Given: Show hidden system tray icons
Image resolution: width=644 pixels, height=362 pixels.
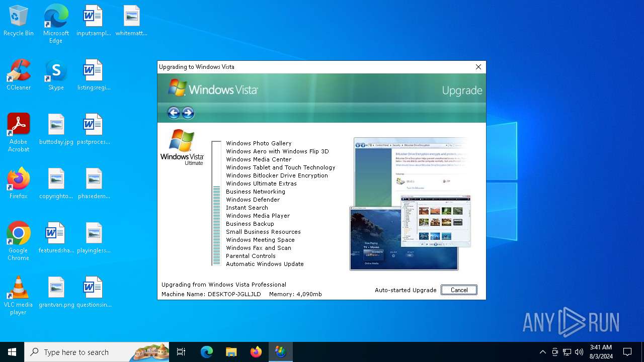Looking at the screenshot, I should [542, 352].
